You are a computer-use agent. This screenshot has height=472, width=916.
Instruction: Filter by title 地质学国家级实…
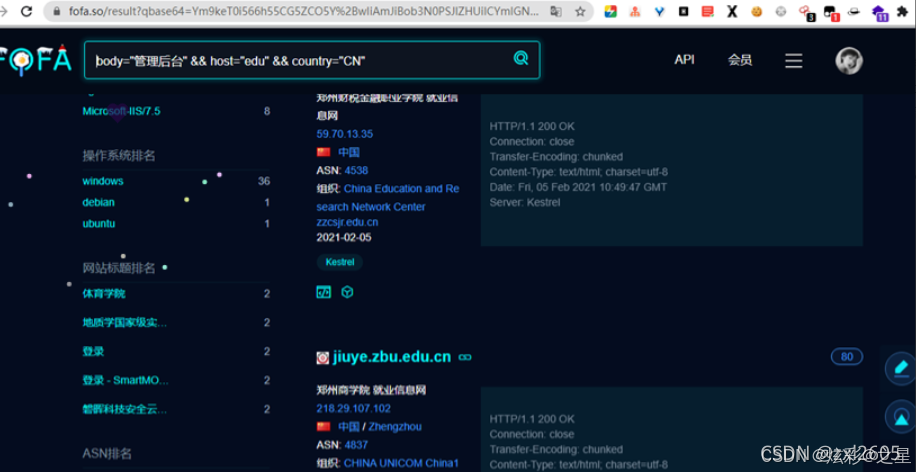pos(124,322)
